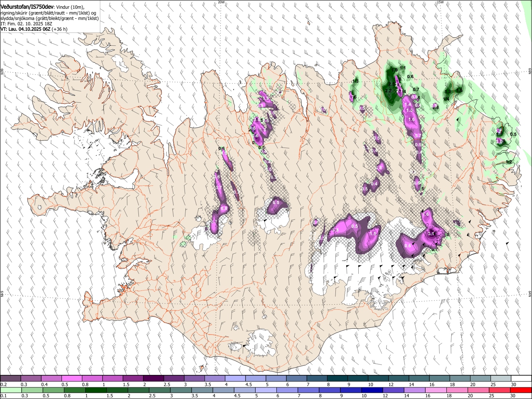The image size is (532, 399).
Task: Click top legend swatch between 0.5 and 0.8
Action: (x=71, y=379)
